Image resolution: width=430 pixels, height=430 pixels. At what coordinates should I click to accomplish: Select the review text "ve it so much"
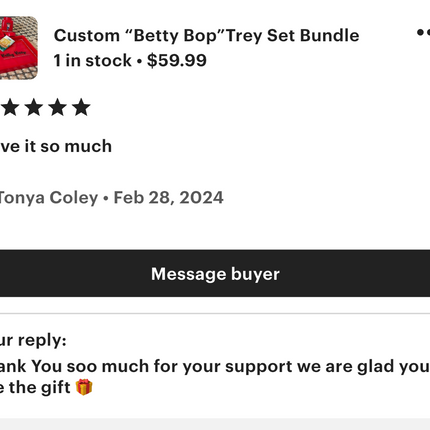pyautogui.click(x=56, y=146)
